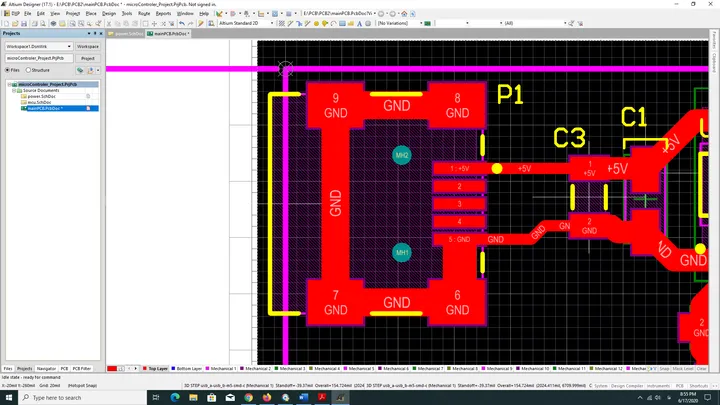Select the Mechanical 1 layer tab

pyautogui.click(x=221, y=369)
